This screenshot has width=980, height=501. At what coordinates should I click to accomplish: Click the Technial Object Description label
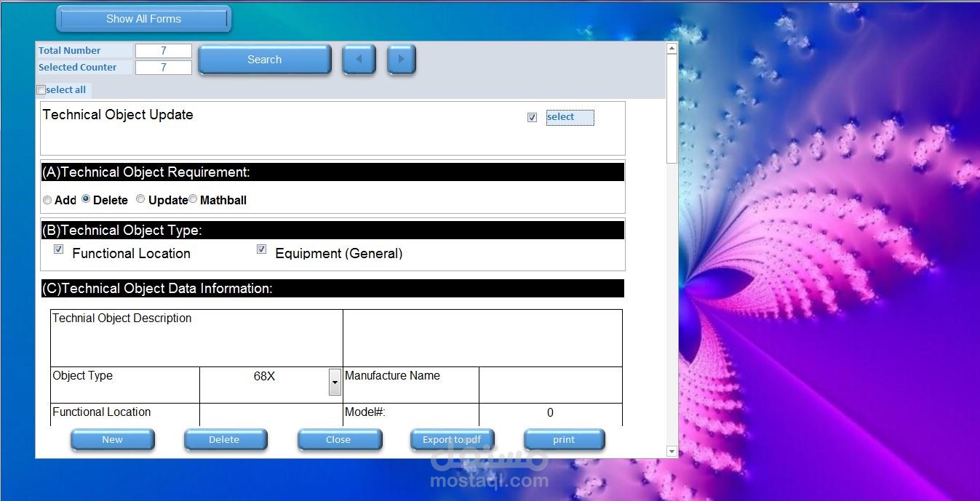pyautogui.click(x=122, y=318)
